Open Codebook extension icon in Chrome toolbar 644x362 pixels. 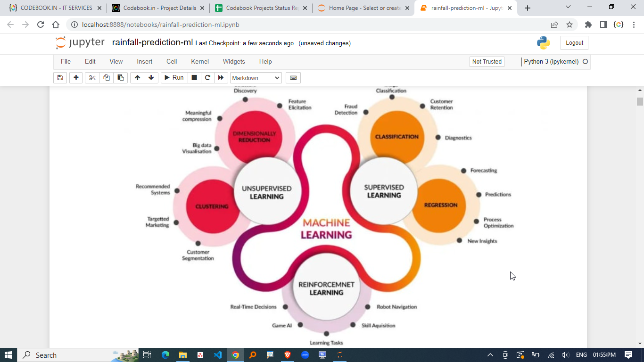pyautogui.click(x=618, y=25)
